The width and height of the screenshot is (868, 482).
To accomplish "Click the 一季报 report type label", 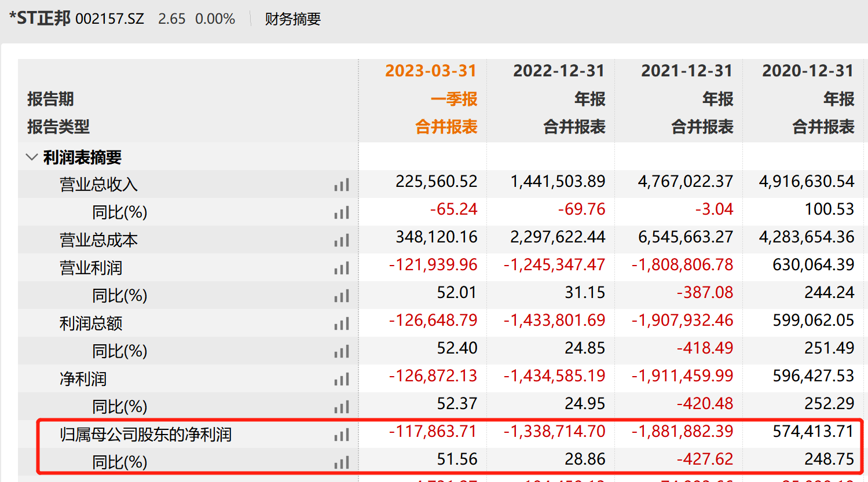I will [x=454, y=99].
